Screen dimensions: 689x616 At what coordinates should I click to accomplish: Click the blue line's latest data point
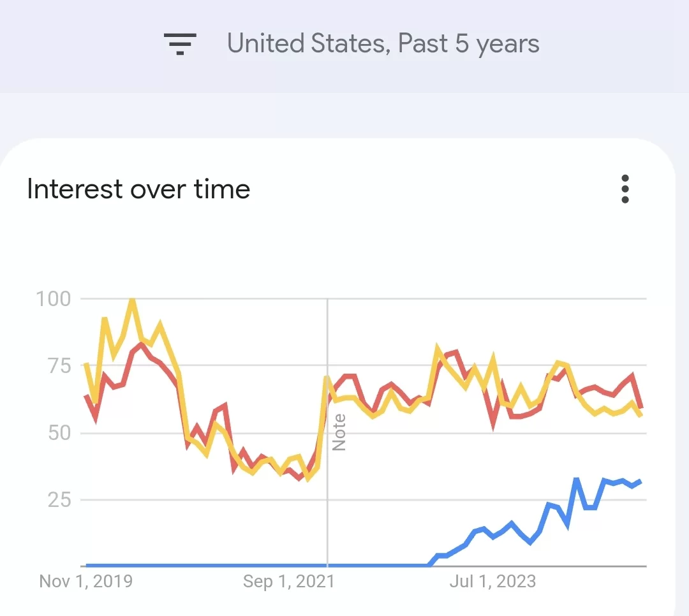point(641,481)
